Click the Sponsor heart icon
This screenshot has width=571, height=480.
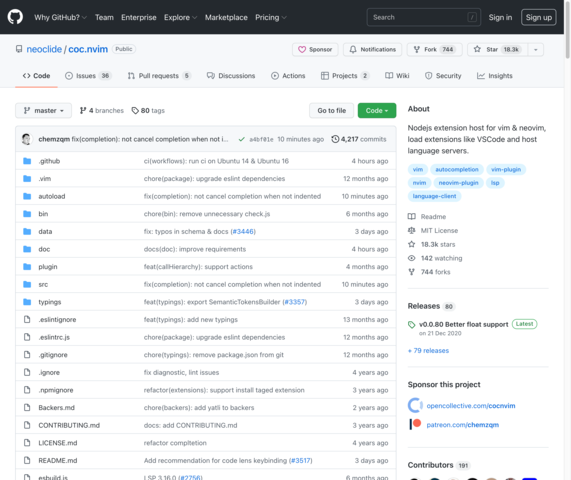(x=302, y=50)
